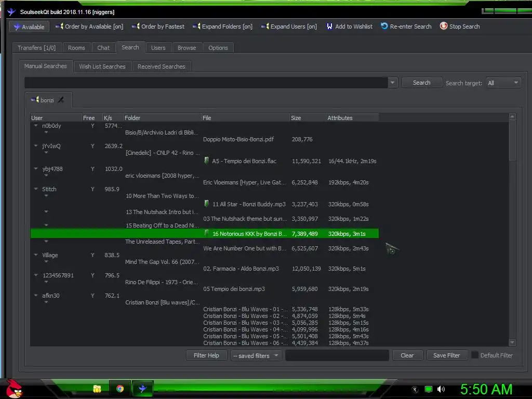This screenshot has height=399, width=532.
Task: Open the file explorer taskbar icon
Action: [x=97, y=389]
